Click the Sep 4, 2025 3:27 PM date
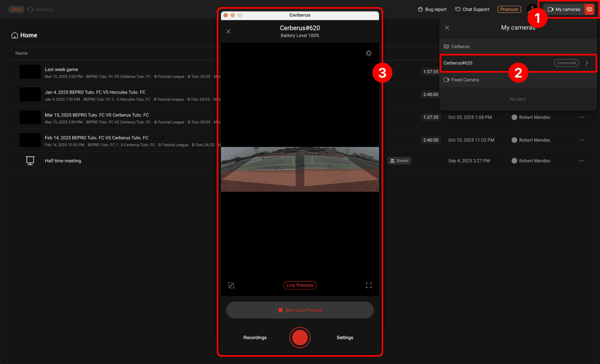This screenshot has height=364, width=600. 469,161
